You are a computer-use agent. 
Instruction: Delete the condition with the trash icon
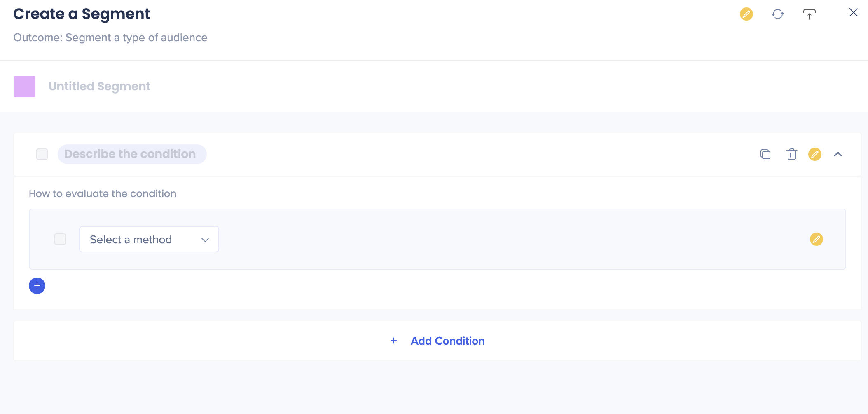(x=791, y=154)
